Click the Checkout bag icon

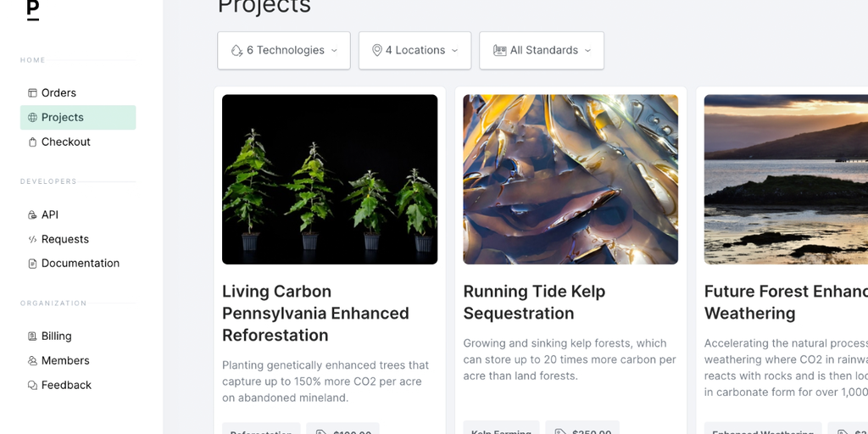(x=32, y=142)
